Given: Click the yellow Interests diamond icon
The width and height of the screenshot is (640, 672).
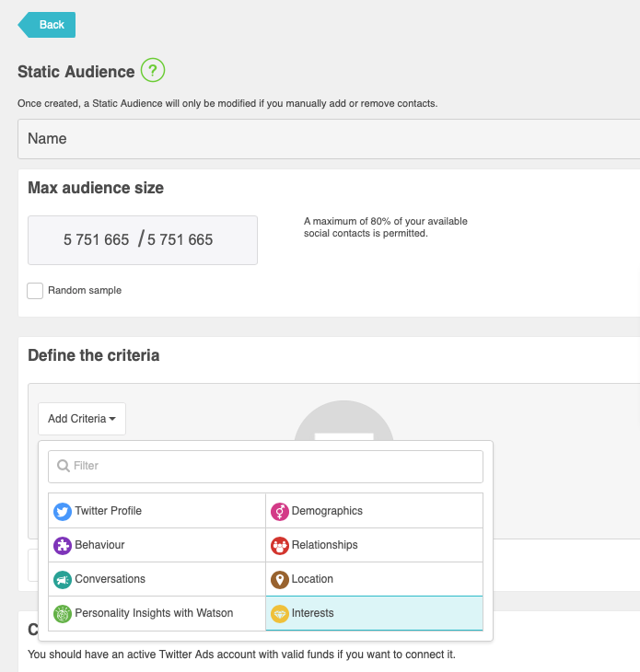Looking at the screenshot, I should point(280,614).
